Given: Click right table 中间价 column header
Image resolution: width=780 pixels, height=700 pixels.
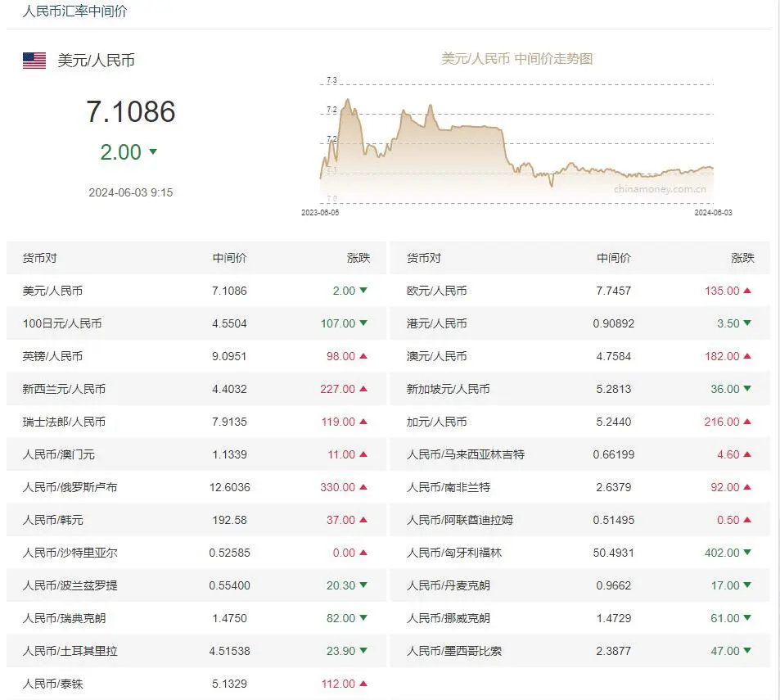Looking at the screenshot, I should click(614, 258).
